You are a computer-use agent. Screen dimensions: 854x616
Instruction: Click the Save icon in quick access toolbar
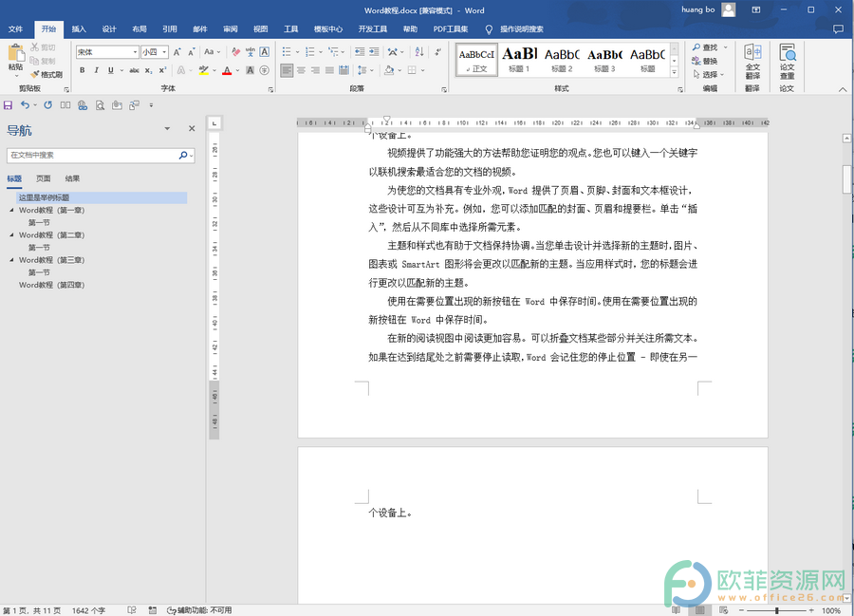[9, 105]
